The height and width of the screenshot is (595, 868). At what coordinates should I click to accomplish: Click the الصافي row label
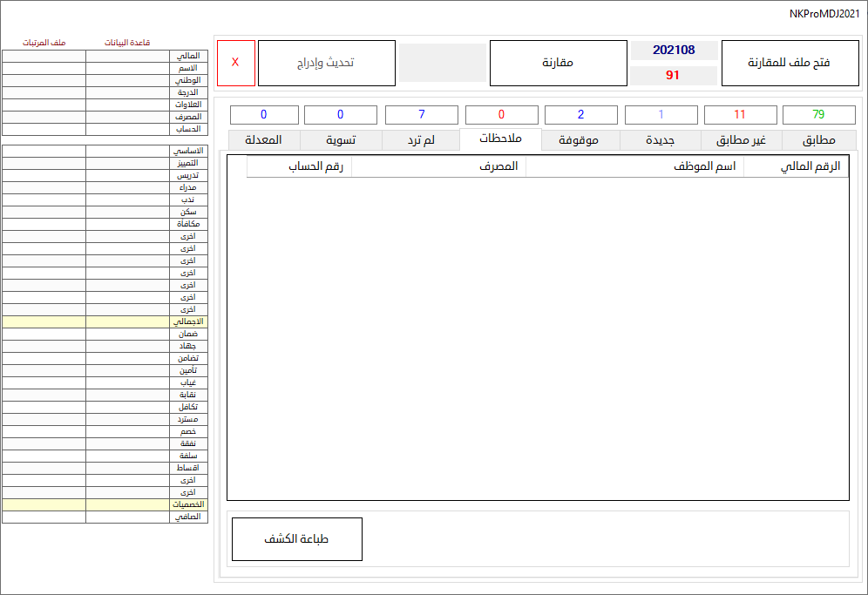pyautogui.click(x=189, y=517)
